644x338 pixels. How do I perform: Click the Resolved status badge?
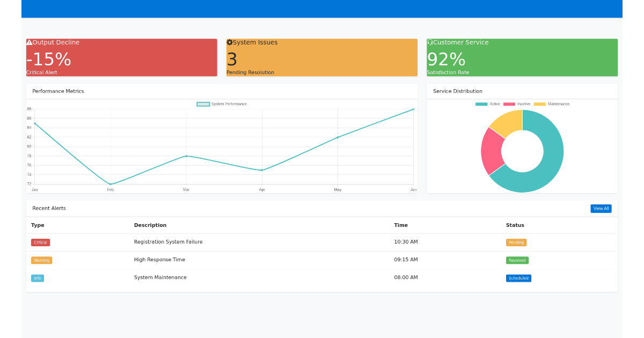click(517, 260)
